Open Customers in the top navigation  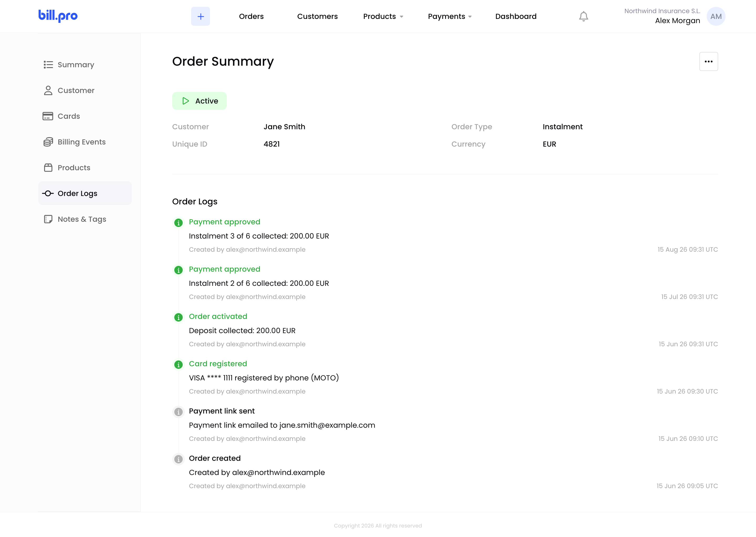tap(318, 16)
